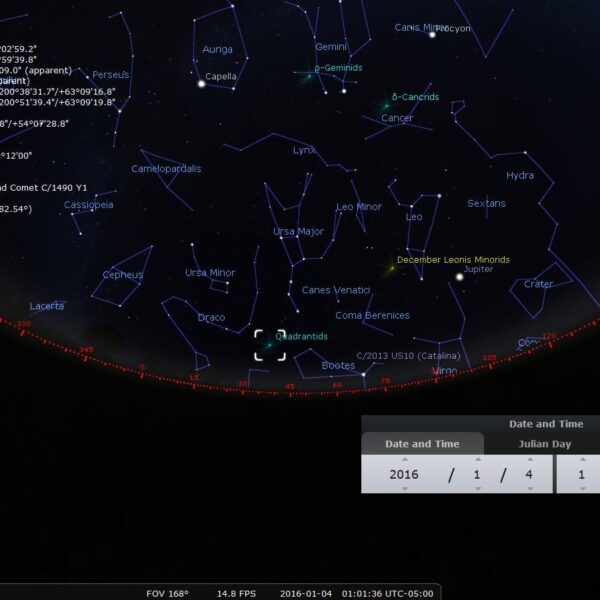Image resolution: width=600 pixels, height=600 pixels.
Task: Click the bright Capella star
Action: (201, 83)
